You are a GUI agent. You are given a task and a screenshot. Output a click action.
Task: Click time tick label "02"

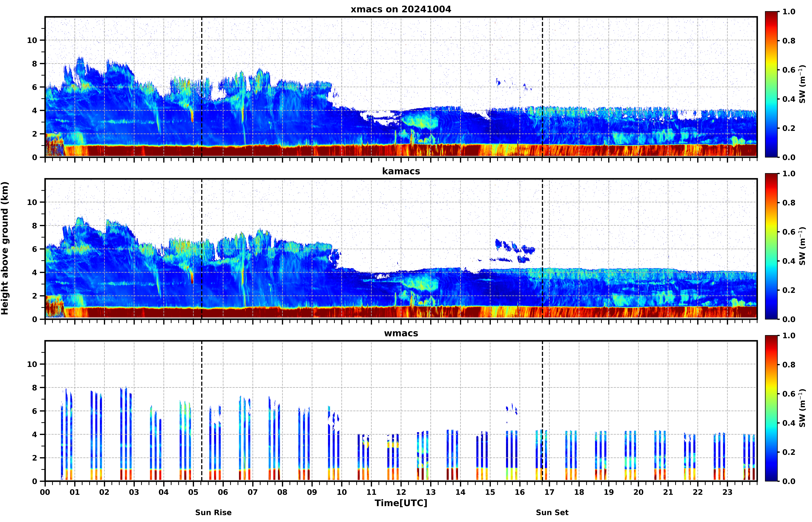click(x=104, y=492)
